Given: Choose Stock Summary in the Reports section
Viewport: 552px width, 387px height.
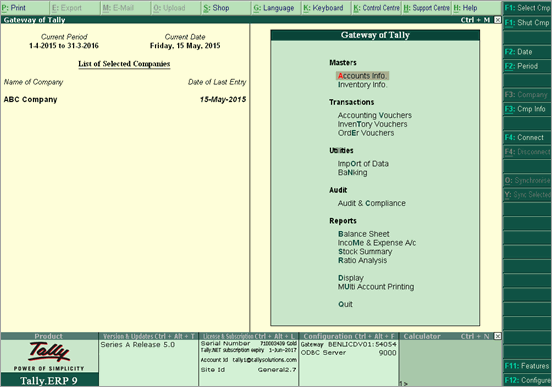Looking at the screenshot, I should (x=365, y=251).
